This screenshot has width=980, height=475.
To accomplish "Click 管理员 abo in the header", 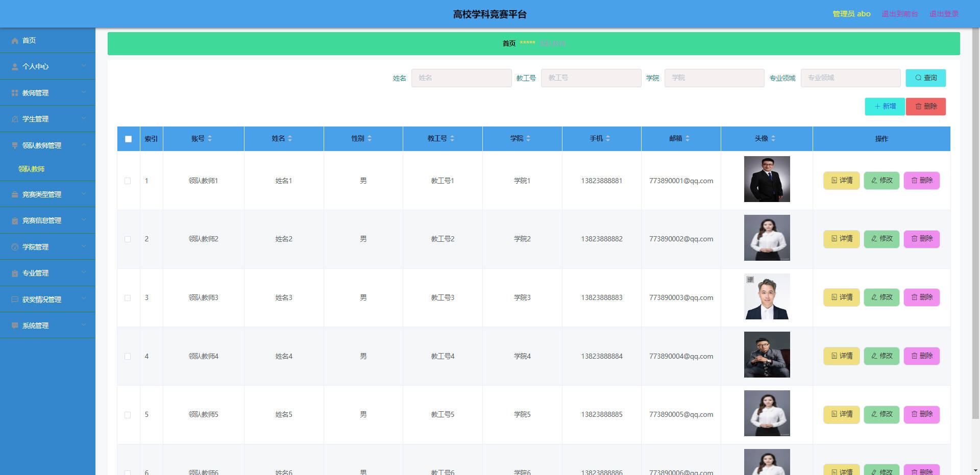I will click(x=851, y=14).
